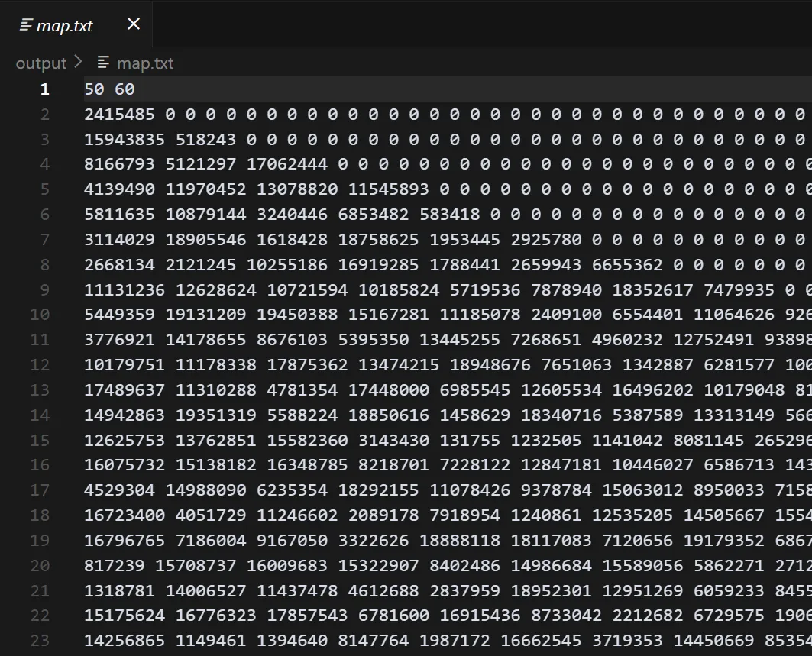The height and width of the screenshot is (656, 812).
Task: Open the map.txt breadcrumb item
Action: pos(145,63)
